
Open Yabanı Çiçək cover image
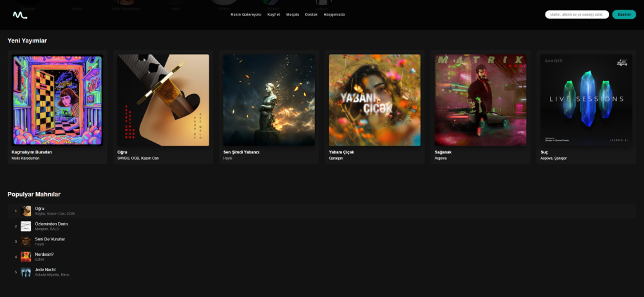point(375,101)
